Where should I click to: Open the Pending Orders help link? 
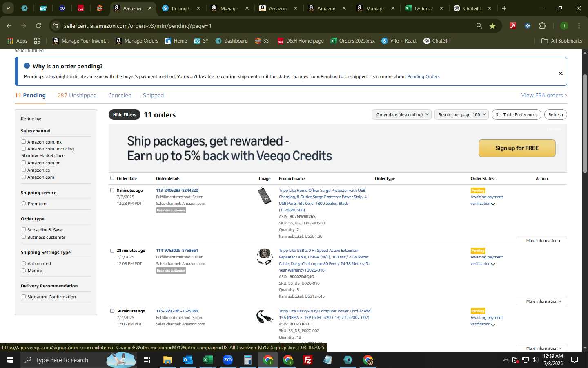tap(423, 76)
